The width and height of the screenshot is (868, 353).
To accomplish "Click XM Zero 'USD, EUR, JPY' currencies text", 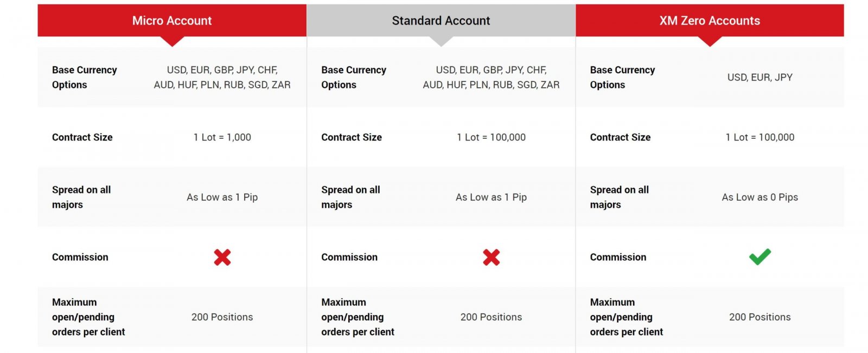I will click(x=760, y=78).
